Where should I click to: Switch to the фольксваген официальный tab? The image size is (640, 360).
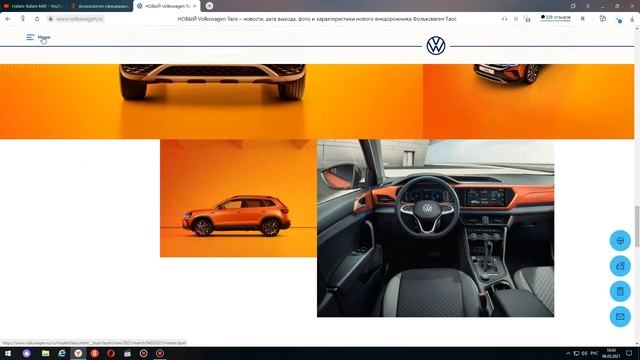(x=100, y=6)
